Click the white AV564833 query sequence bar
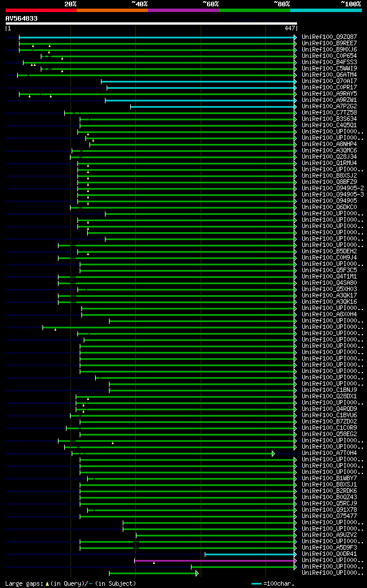Image resolution: width=367 pixels, height=588 pixels. click(151, 23)
